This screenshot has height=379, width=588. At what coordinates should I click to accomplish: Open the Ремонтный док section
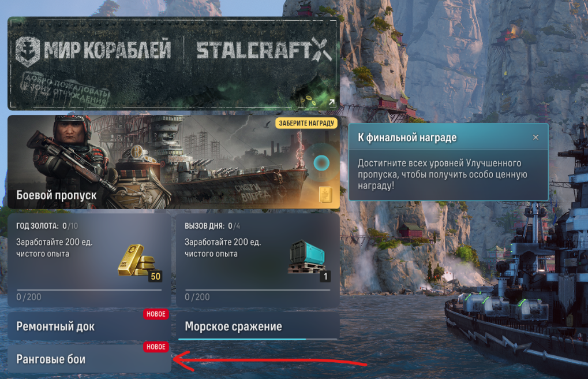click(x=89, y=326)
